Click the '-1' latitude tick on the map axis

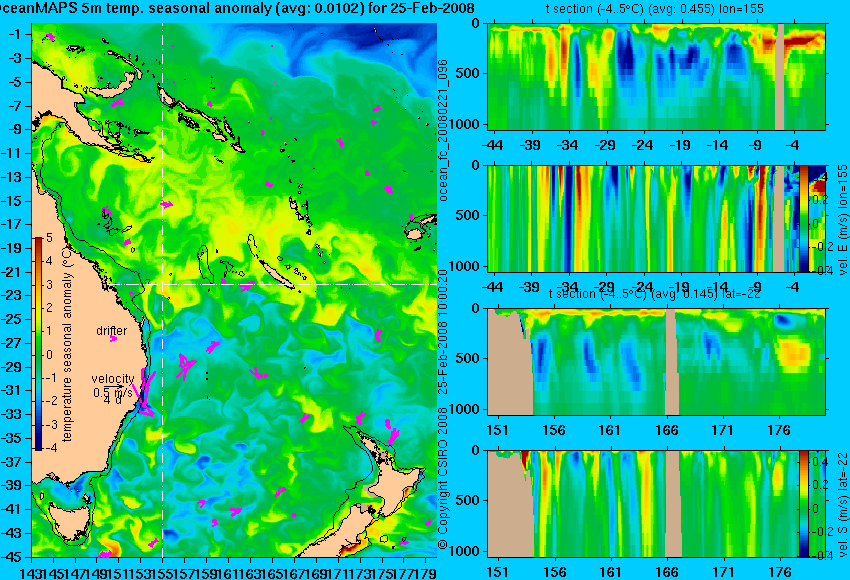coord(15,34)
